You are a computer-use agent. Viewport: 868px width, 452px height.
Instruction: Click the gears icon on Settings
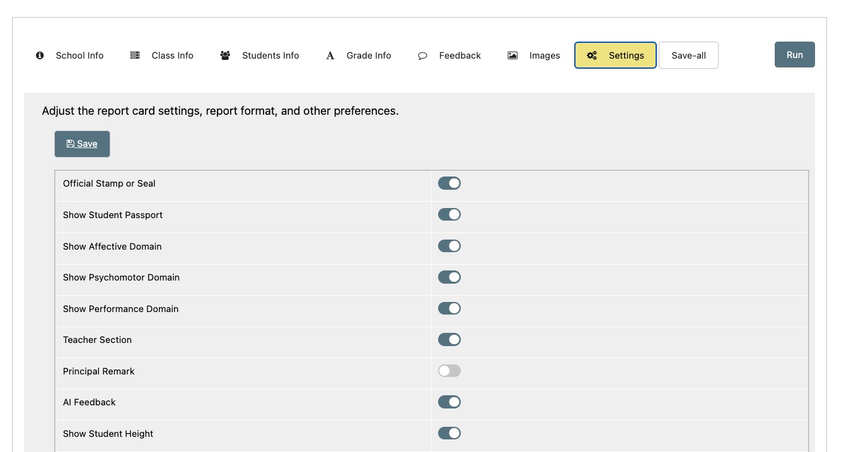click(592, 55)
